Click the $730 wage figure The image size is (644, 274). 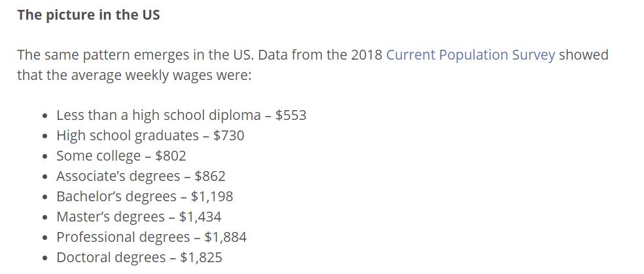(x=229, y=136)
